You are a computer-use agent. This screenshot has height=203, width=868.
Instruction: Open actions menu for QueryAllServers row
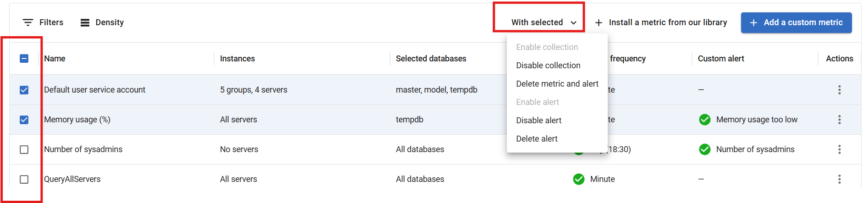click(839, 179)
